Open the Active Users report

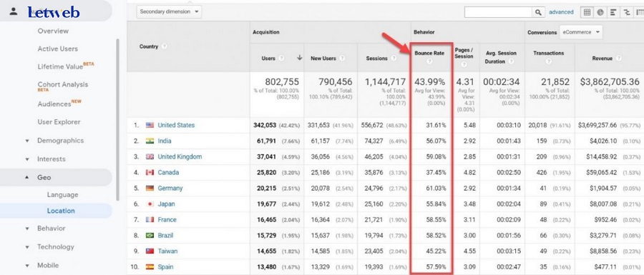coord(57,49)
